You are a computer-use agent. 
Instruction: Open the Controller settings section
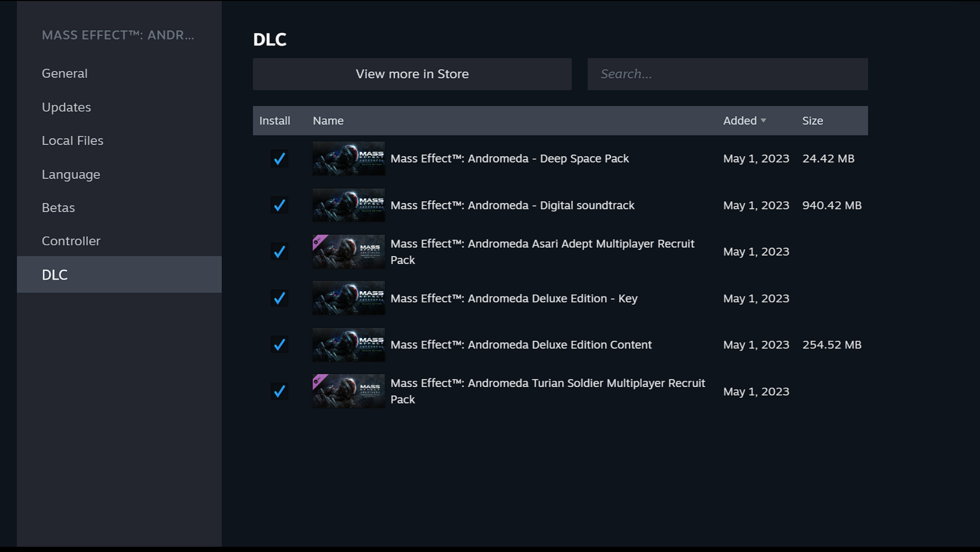pyautogui.click(x=71, y=241)
